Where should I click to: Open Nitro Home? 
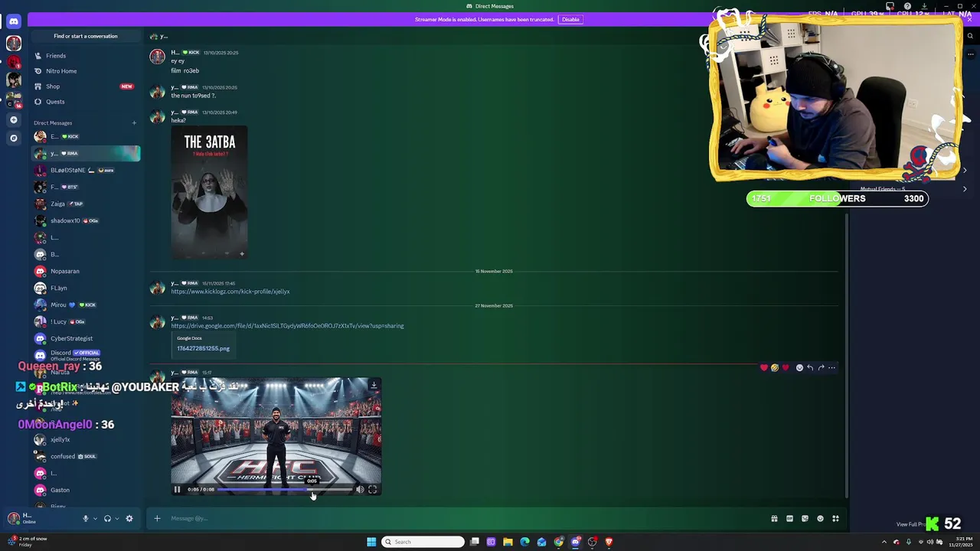(86, 71)
